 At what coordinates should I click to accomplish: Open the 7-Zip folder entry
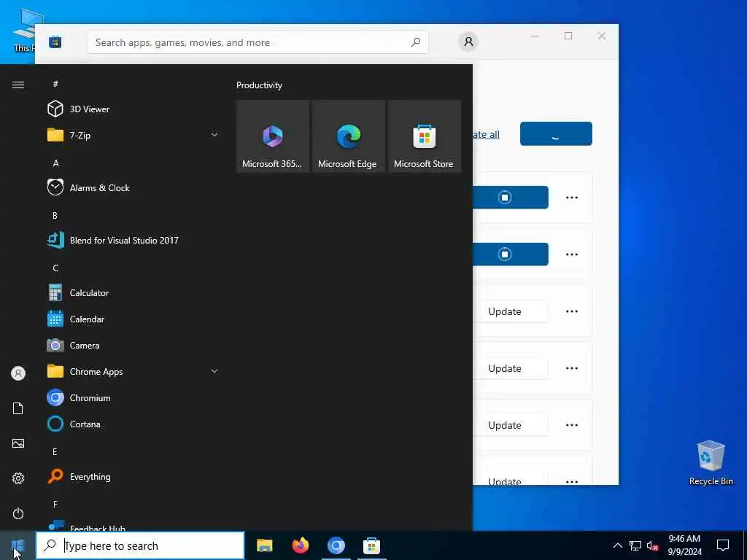click(x=133, y=135)
